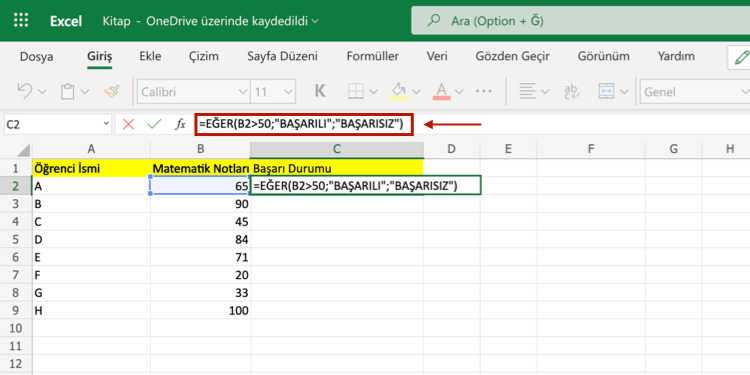Image resolution: width=750 pixels, height=375 pixels.
Task: Switch to the Görünüm tab
Action: coord(603,56)
